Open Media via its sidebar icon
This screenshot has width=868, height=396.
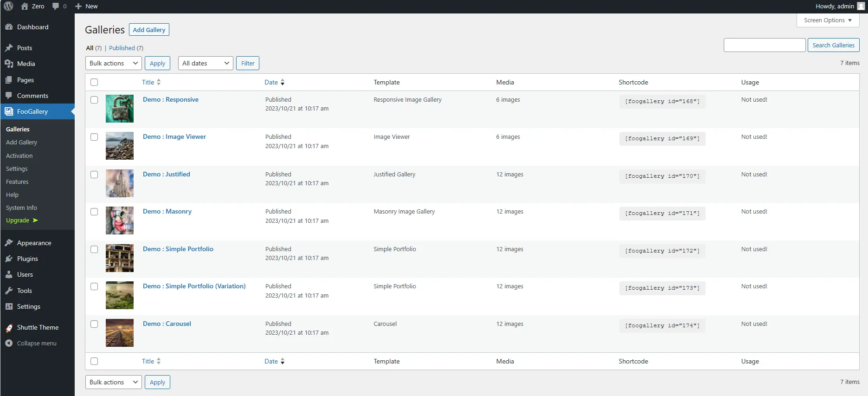click(9, 64)
